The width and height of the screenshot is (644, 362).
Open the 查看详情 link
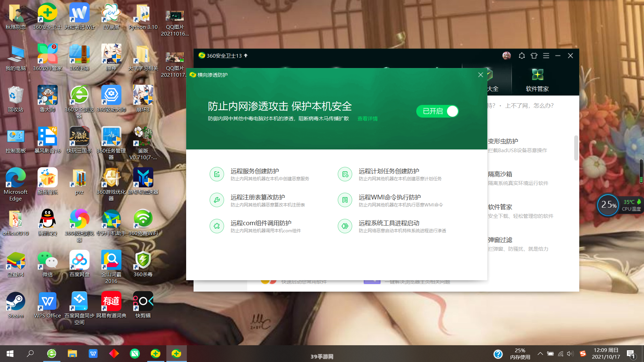coord(367,119)
